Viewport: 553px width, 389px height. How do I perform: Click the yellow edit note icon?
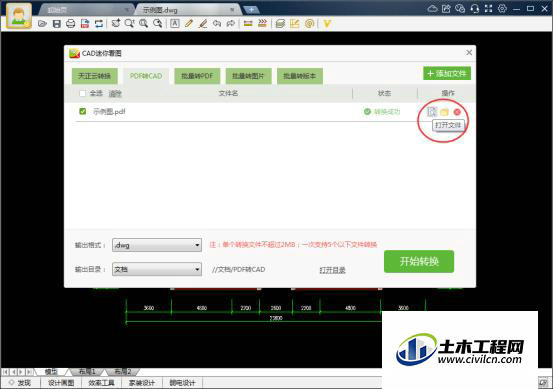click(294, 23)
